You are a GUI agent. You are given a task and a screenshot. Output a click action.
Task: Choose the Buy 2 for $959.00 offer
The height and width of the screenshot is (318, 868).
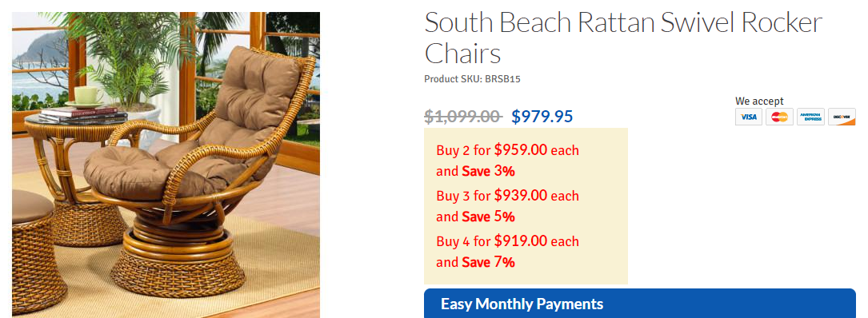point(508,150)
